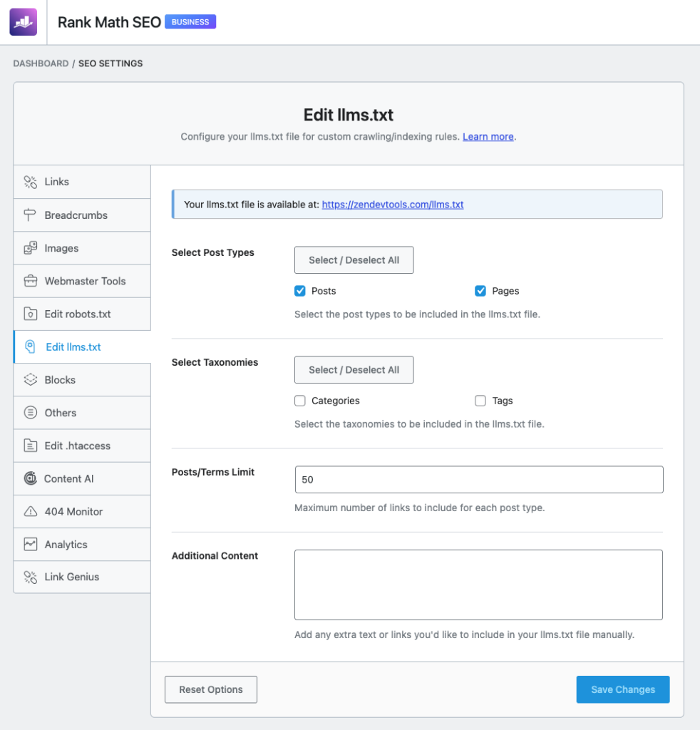Click the Analytics chart icon
The image size is (700, 730).
click(x=30, y=544)
